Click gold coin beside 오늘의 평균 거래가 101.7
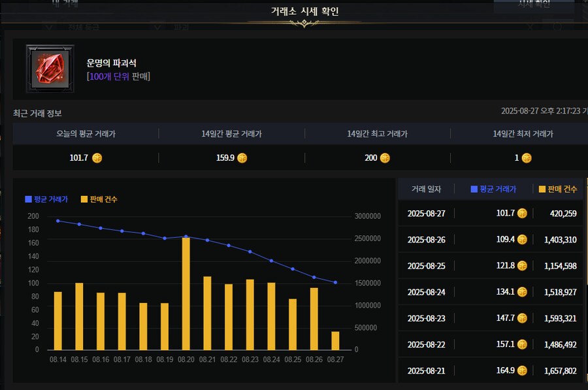This screenshot has height=390, width=588. pyautogui.click(x=97, y=158)
